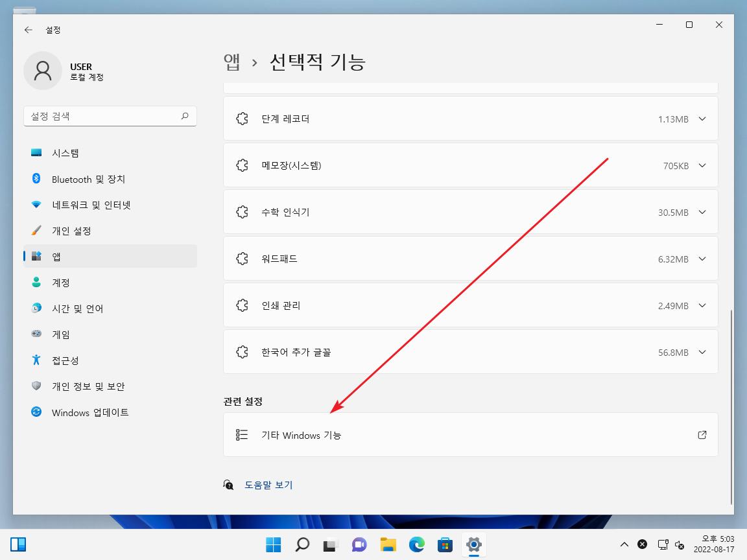Open the Windows Start button
Screen dimensions: 747x560
tap(274, 544)
